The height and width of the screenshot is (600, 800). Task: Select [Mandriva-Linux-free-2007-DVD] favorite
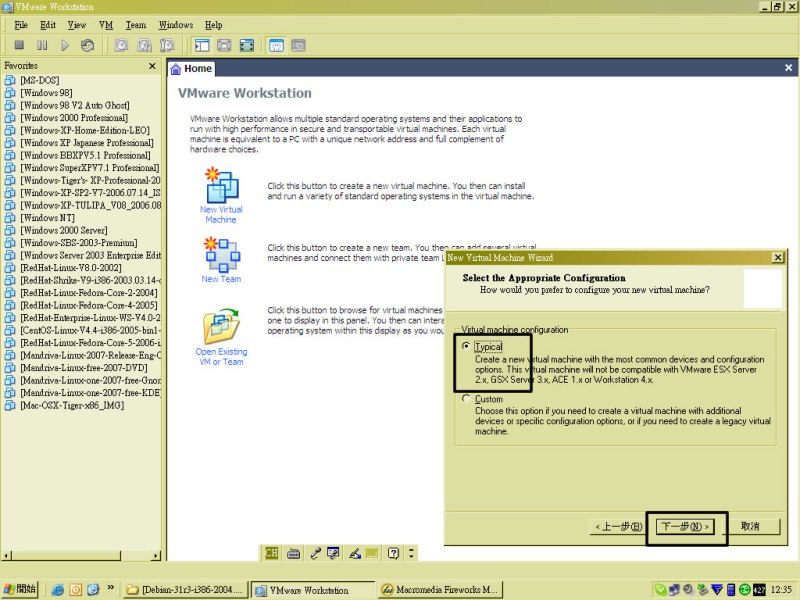[84, 368]
